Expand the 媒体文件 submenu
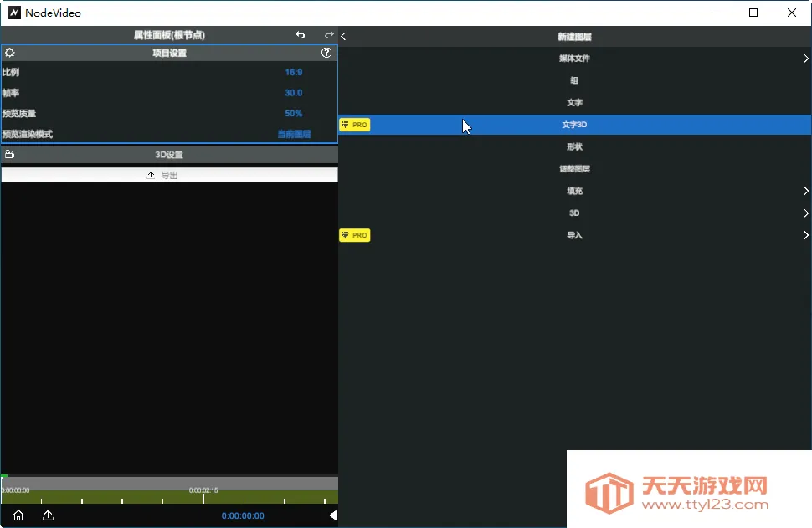The width and height of the screenshot is (812, 528). (x=806, y=59)
